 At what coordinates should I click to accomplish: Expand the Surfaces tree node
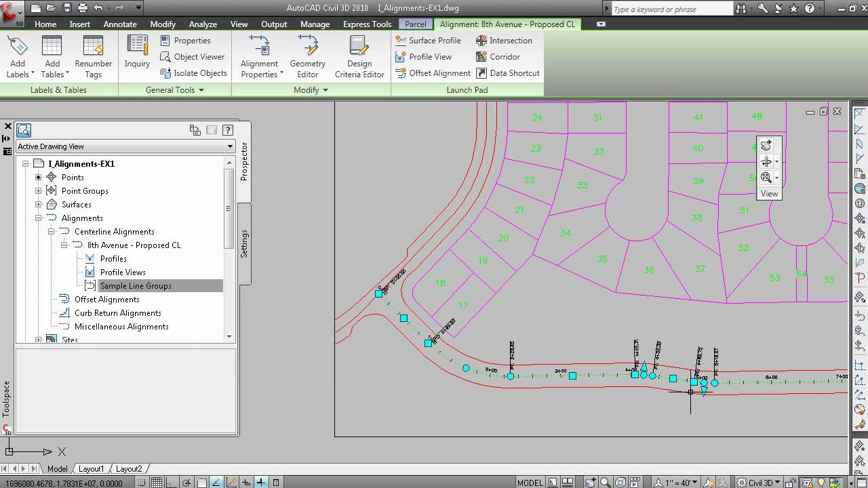(39, 205)
